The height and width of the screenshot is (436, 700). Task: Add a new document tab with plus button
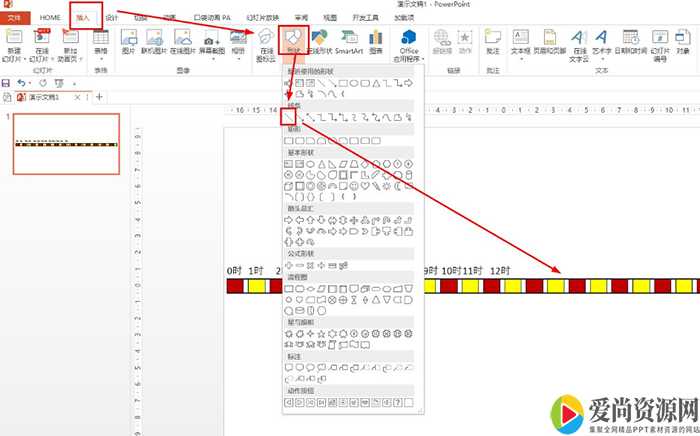98,97
